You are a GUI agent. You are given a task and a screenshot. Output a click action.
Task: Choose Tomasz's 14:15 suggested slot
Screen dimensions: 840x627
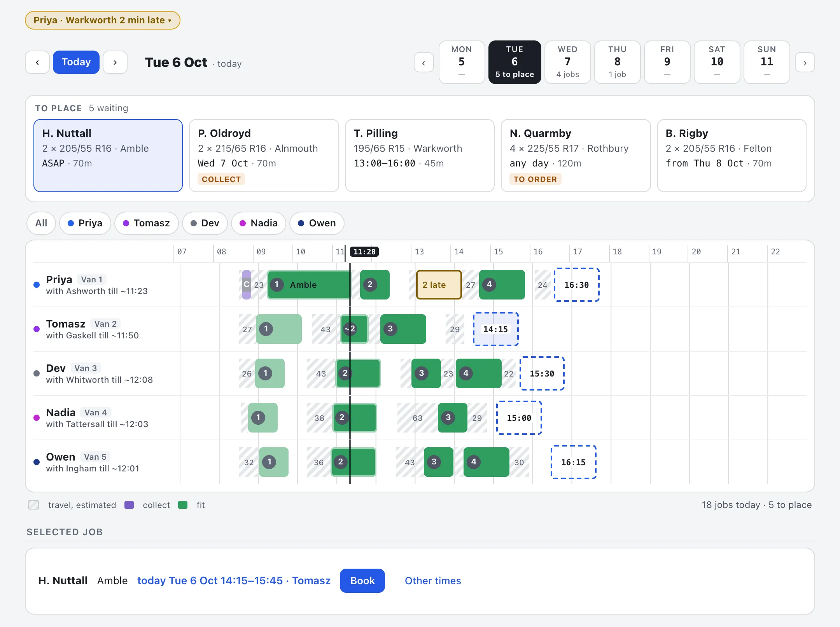coord(496,329)
